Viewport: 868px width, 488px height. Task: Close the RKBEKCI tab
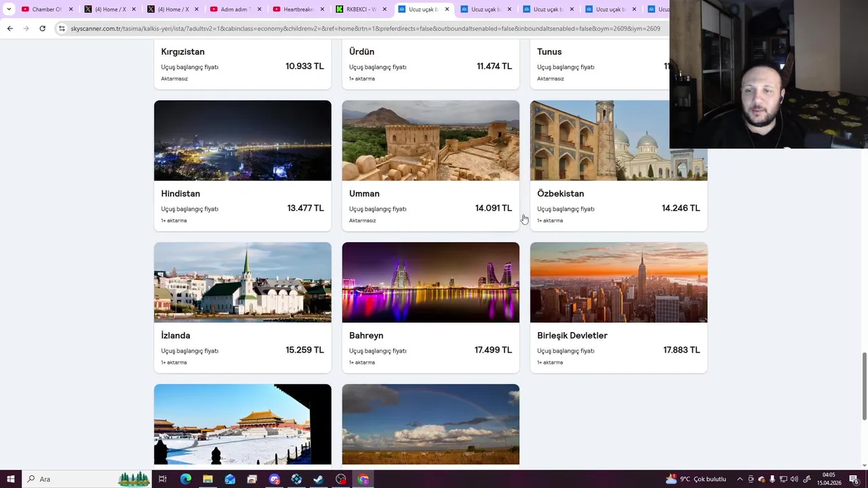click(384, 9)
